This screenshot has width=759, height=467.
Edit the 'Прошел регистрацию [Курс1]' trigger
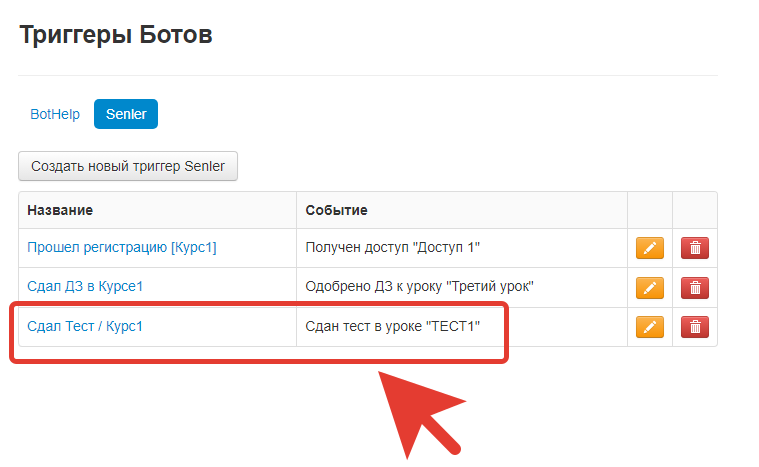(x=649, y=248)
